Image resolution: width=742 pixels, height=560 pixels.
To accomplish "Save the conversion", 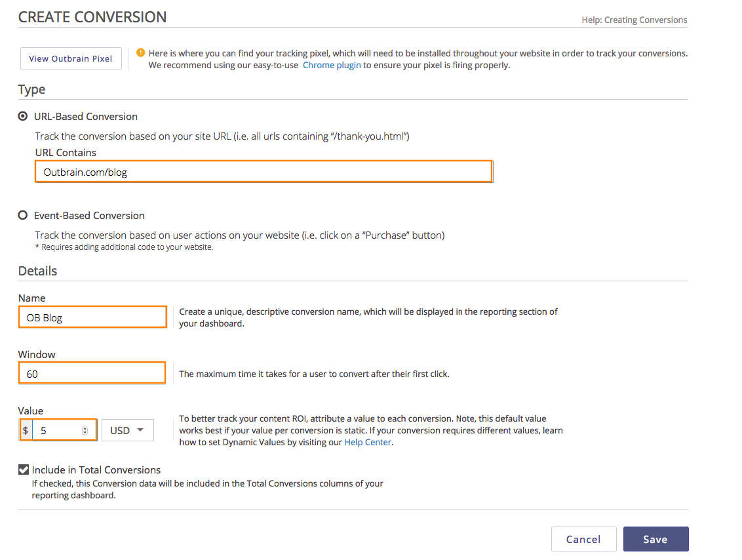I will [x=655, y=539].
